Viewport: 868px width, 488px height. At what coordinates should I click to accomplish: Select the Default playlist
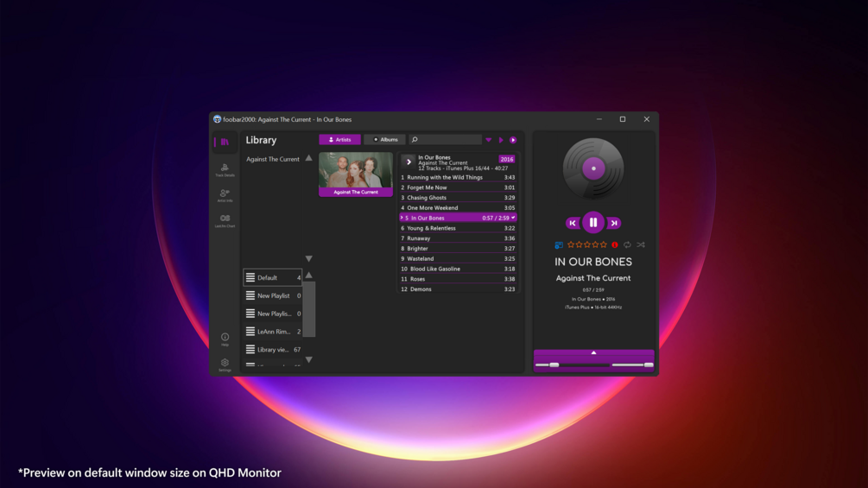272,278
